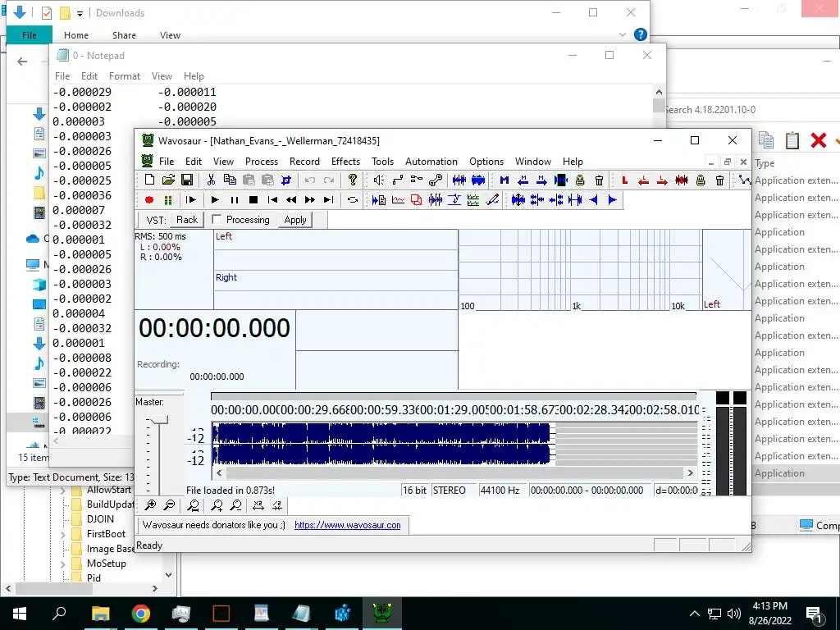840x630 pixels.
Task: Open the Tools menu in Wavosaur
Action: click(x=382, y=162)
